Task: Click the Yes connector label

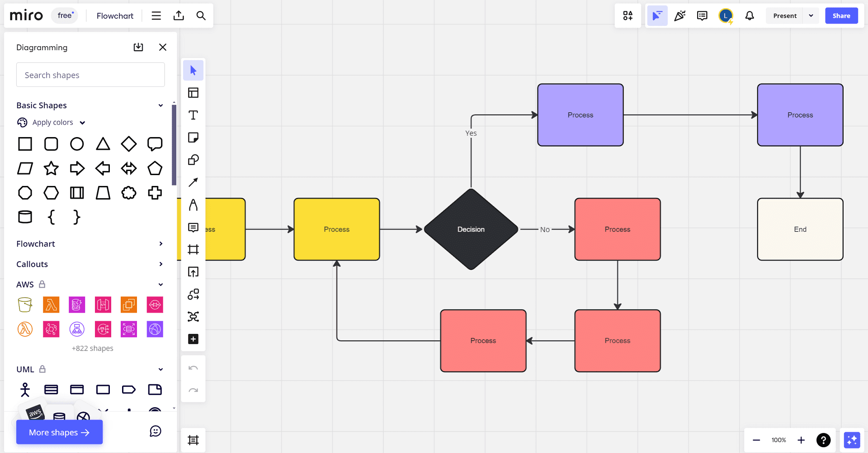Action: pyautogui.click(x=471, y=133)
